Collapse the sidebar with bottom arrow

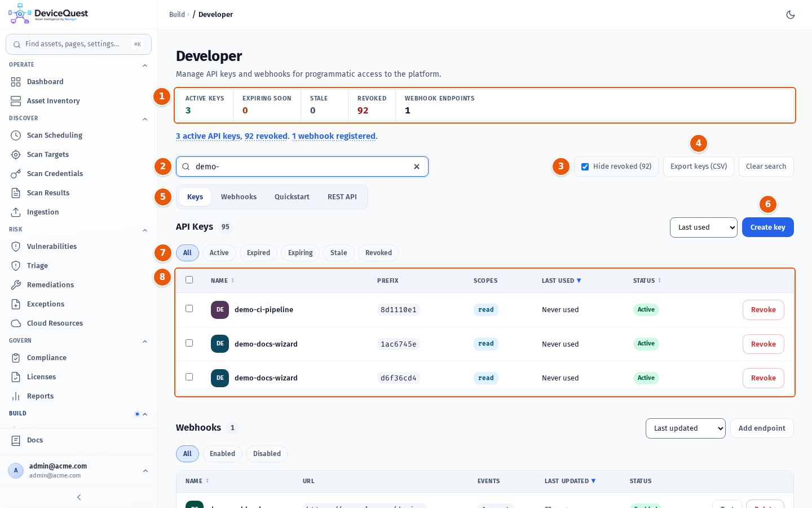click(79, 497)
